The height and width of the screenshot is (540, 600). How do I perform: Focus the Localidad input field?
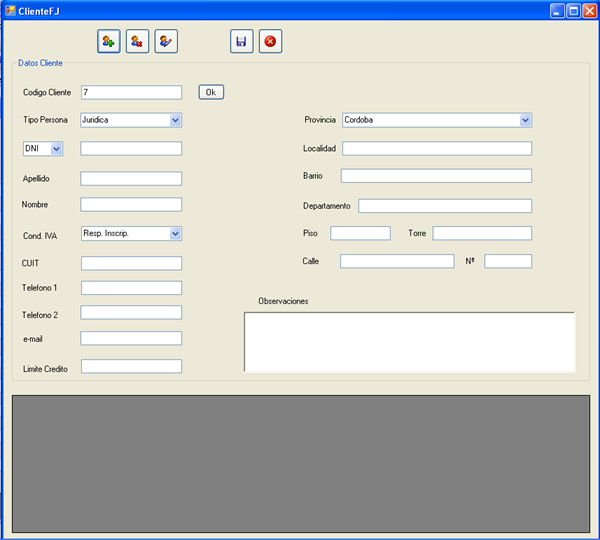pos(436,149)
